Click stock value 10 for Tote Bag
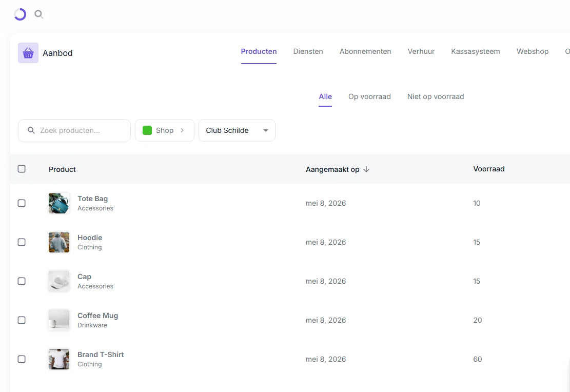Screen dimensions: 570x392 click(477, 203)
